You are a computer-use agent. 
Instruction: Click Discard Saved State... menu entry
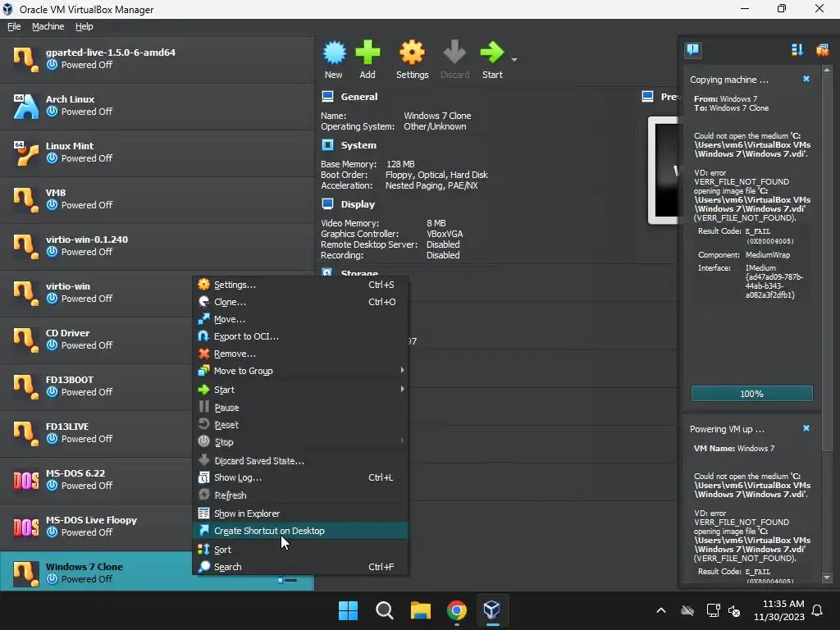(300, 461)
